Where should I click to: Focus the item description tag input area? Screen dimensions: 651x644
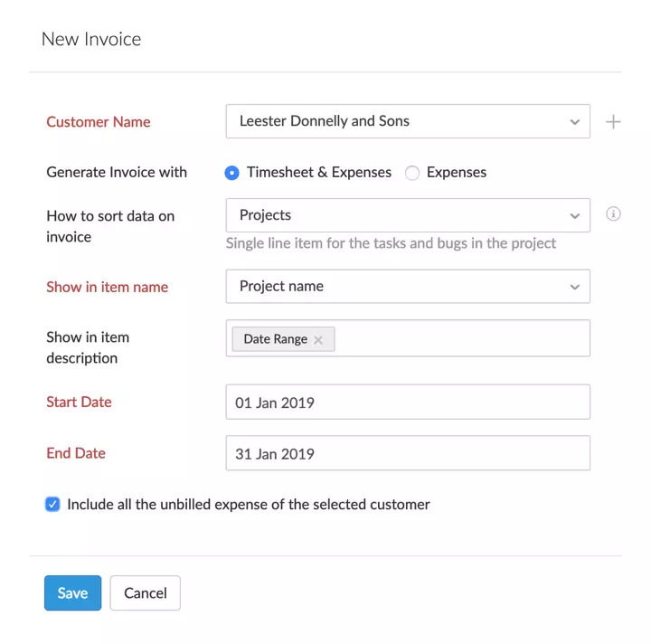click(x=461, y=338)
